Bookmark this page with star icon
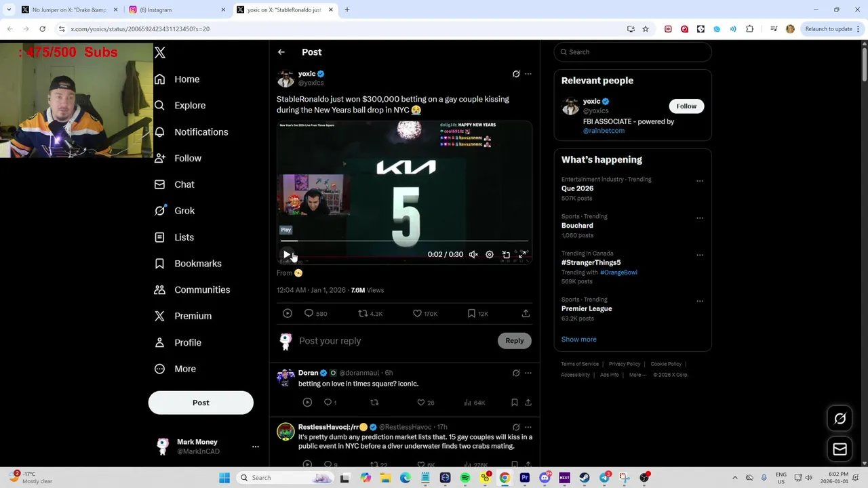This screenshot has width=868, height=488. click(x=646, y=28)
